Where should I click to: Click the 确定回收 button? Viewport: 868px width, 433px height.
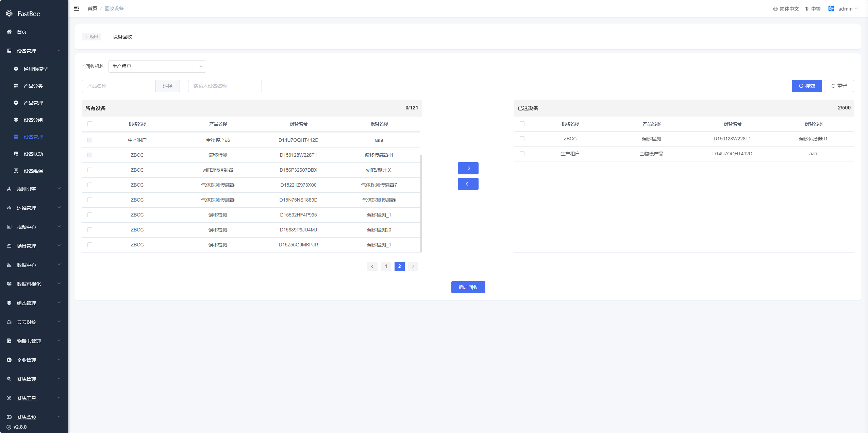[x=468, y=287]
